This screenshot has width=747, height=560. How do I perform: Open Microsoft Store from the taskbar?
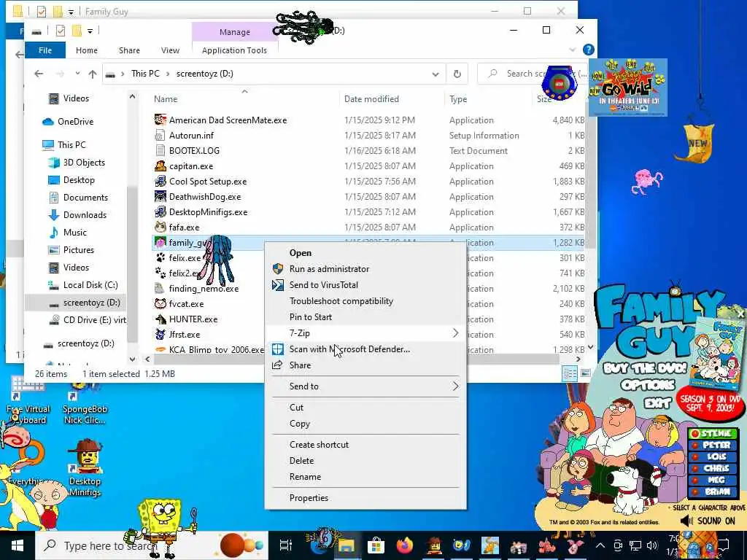tap(376, 545)
